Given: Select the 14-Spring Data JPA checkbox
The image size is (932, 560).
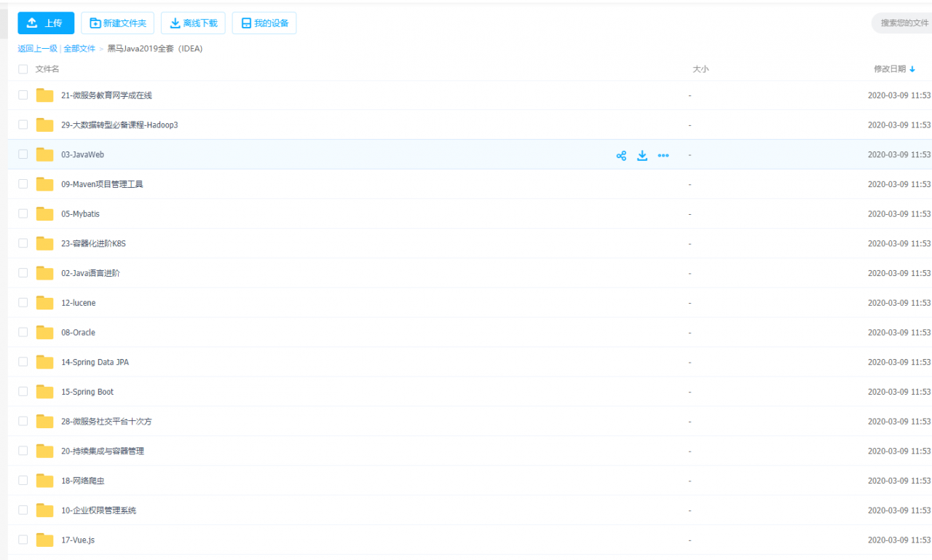Looking at the screenshot, I should 23,362.
